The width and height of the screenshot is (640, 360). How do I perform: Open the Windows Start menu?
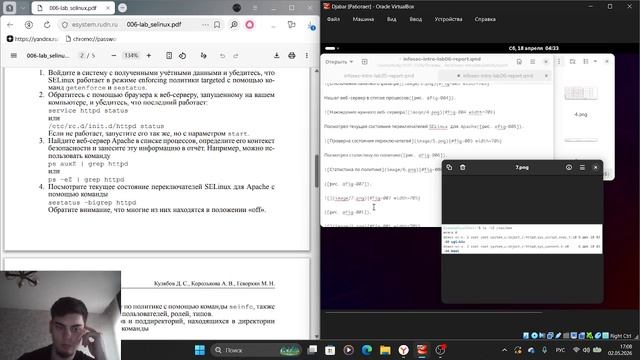[x=200, y=350]
